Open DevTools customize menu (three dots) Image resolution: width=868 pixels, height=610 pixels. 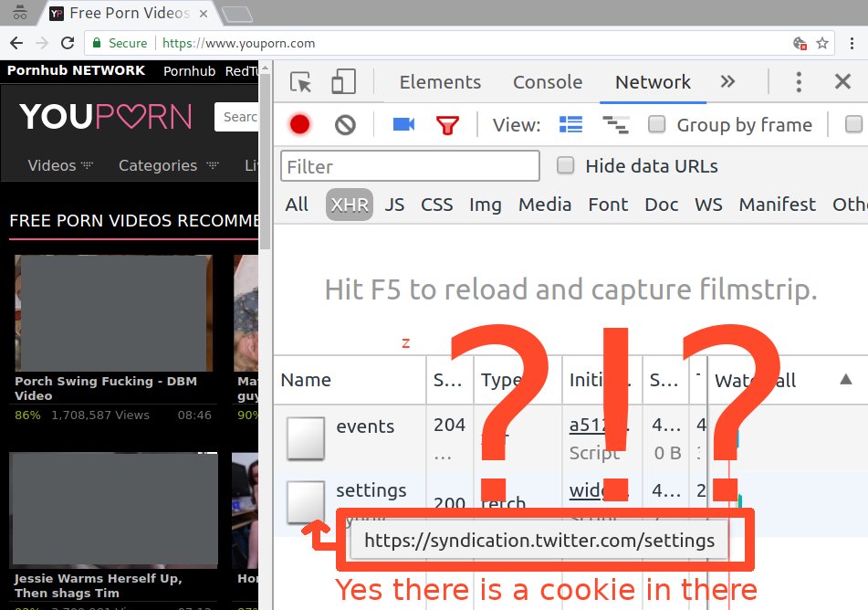point(799,82)
